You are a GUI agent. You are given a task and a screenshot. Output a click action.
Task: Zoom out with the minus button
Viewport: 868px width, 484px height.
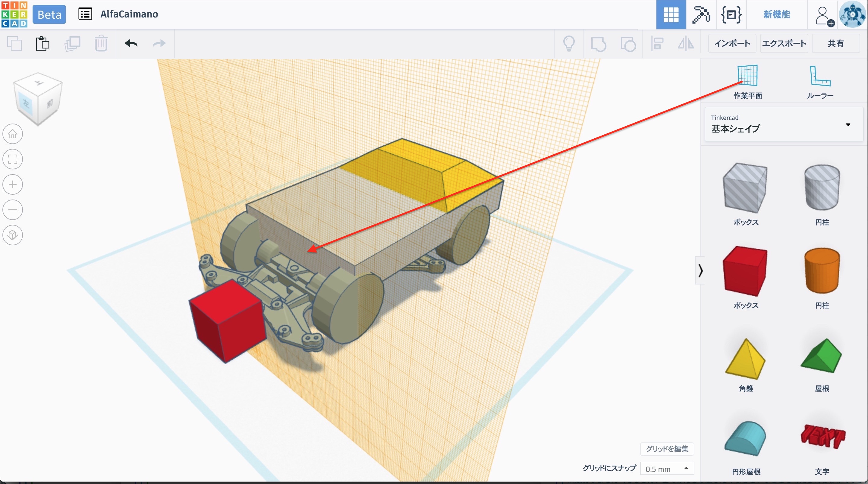pyautogui.click(x=13, y=210)
